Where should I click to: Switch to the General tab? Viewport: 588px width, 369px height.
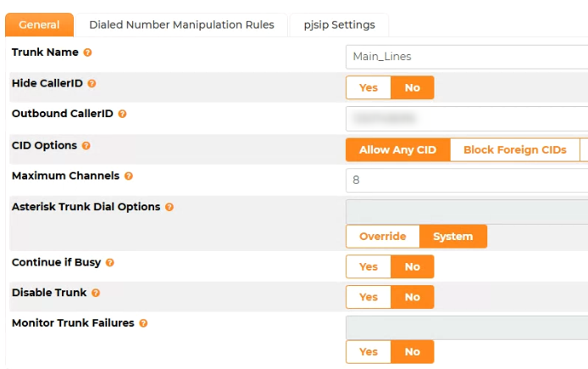click(39, 25)
